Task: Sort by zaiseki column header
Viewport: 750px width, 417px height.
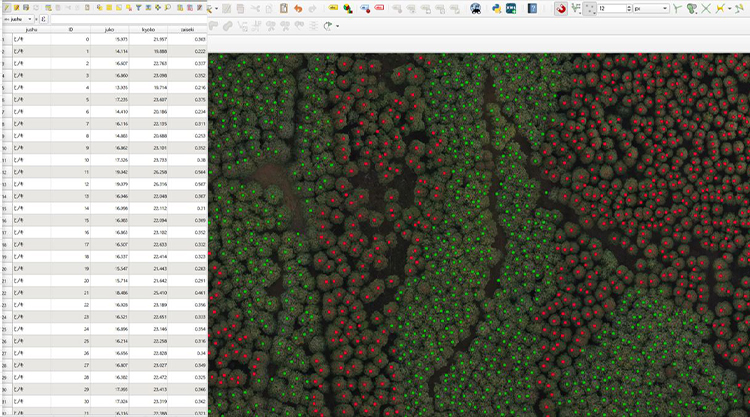Action: (187, 30)
